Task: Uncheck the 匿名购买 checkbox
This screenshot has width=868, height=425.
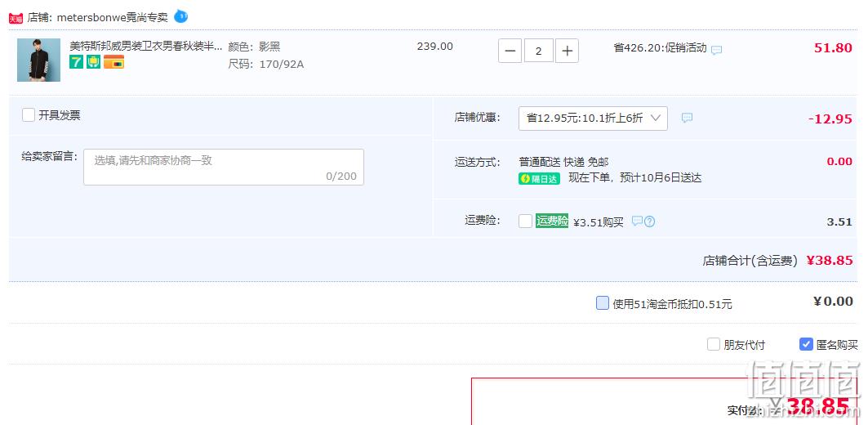Action: 806,345
